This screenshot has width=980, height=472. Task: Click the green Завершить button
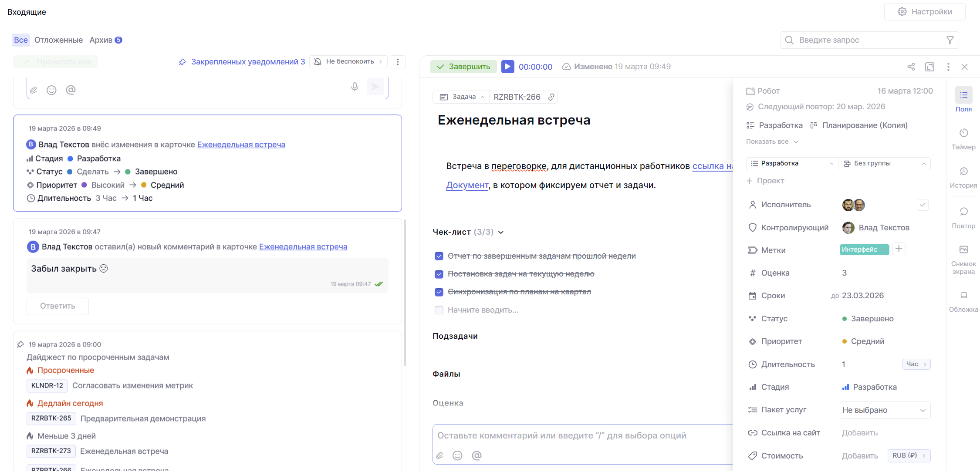click(463, 67)
